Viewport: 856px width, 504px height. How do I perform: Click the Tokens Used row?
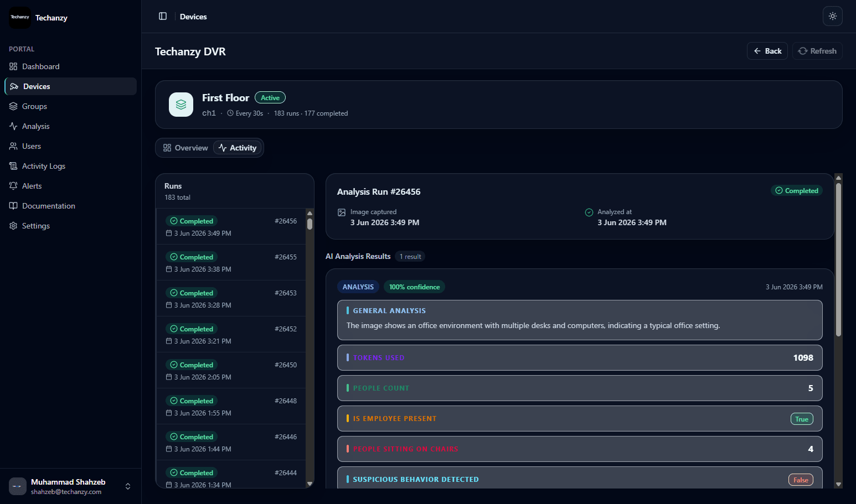coord(580,357)
